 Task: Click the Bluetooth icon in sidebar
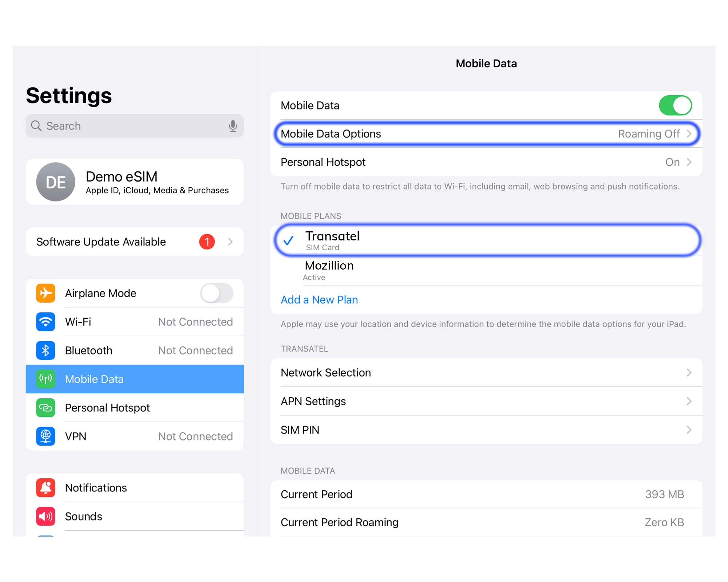tap(45, 350)
